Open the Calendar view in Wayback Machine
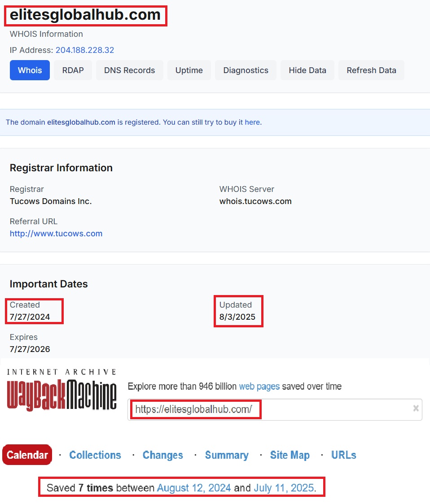This screenshot has width=430, height=504. (27, 455)
